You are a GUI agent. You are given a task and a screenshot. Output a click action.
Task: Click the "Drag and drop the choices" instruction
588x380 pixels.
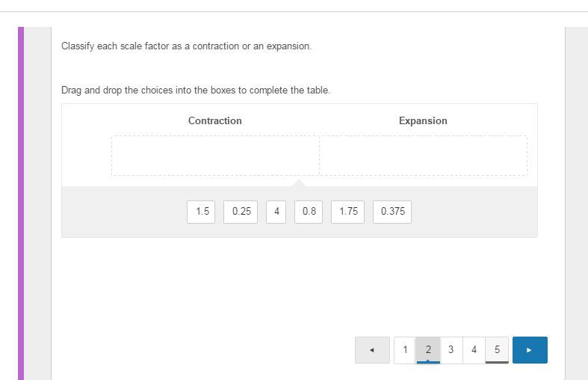coord(196,91)
